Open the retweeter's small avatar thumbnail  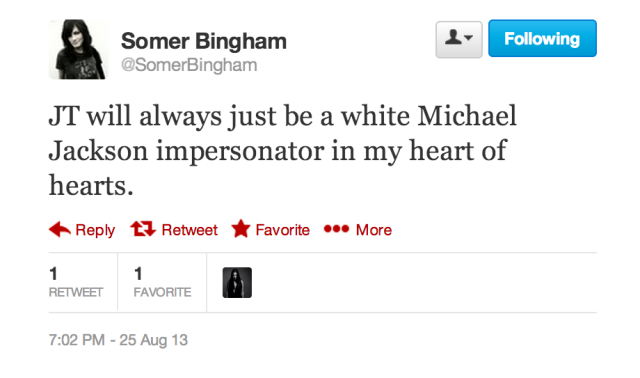[x=237, y=282]
